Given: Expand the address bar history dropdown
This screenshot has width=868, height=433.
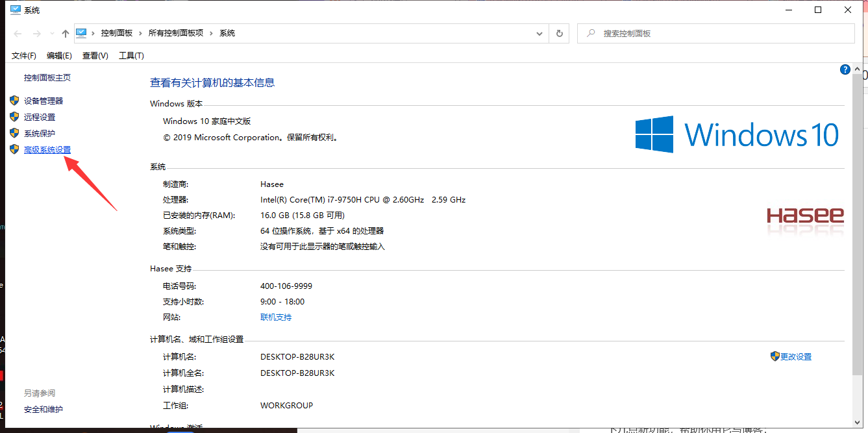Looking at the screenshot, I should point(539,33).
